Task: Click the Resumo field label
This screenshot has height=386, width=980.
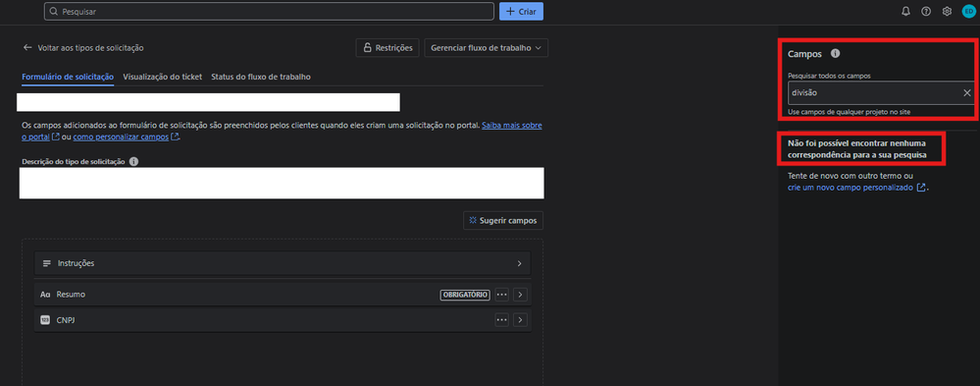Action: (71, 295)
